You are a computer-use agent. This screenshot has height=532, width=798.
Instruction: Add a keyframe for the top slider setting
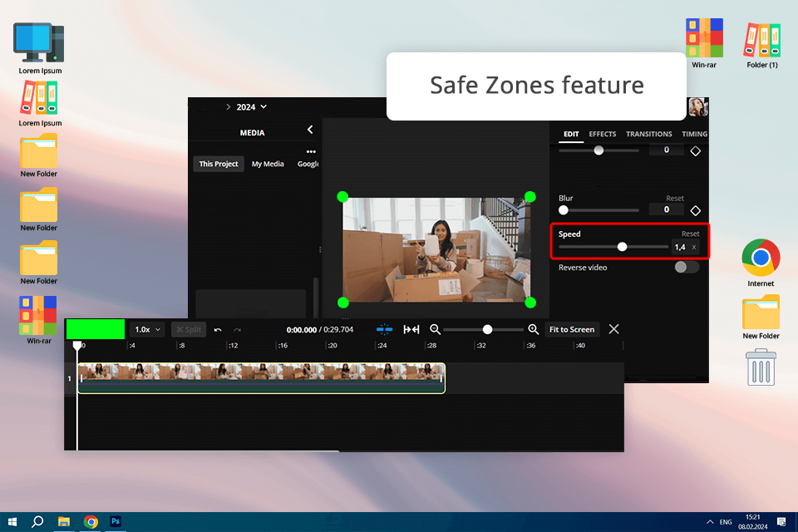pyautogui.click(x=695, y=150)
